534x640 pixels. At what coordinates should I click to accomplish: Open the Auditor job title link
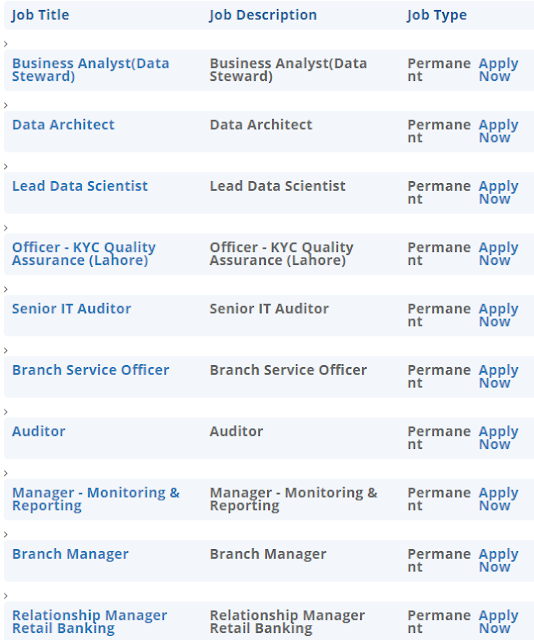[38, 431]
